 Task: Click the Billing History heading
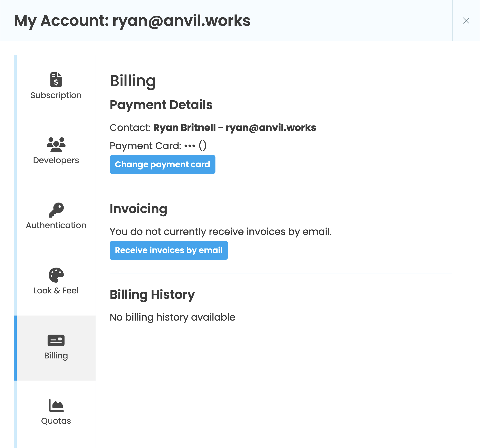(x=152, y=294)
